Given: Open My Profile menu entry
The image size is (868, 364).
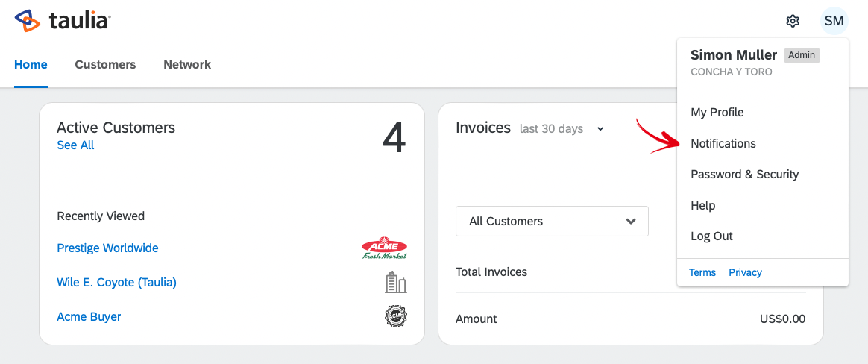Looking at the screenshot, I should (717, 113).
